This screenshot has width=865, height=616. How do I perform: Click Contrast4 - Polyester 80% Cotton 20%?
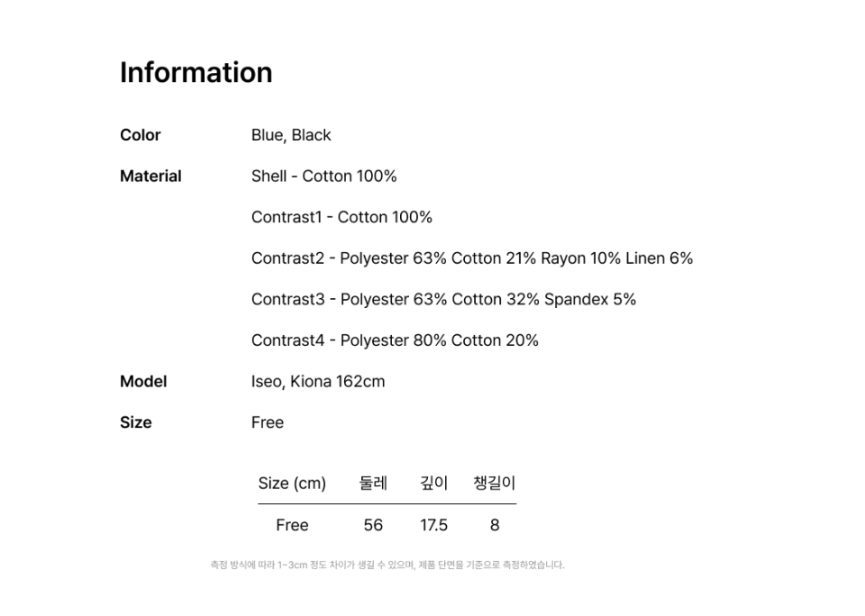395,340
